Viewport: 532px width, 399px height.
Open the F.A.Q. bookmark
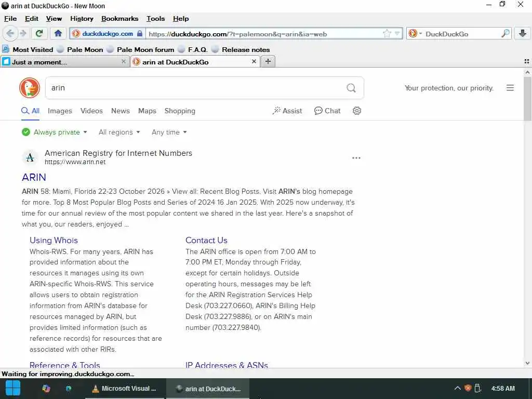coord(193,49)
